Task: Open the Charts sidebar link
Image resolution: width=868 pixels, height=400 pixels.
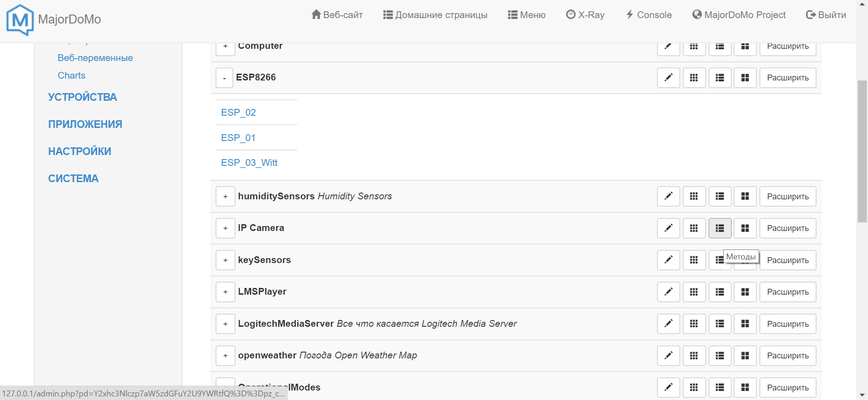Action: point(71,75)
